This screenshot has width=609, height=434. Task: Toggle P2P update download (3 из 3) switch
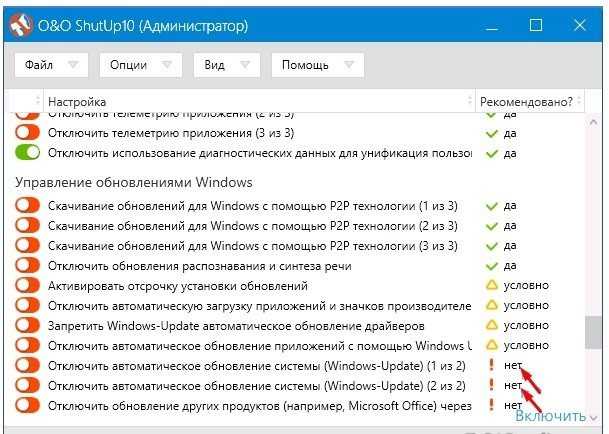point(28,245)
